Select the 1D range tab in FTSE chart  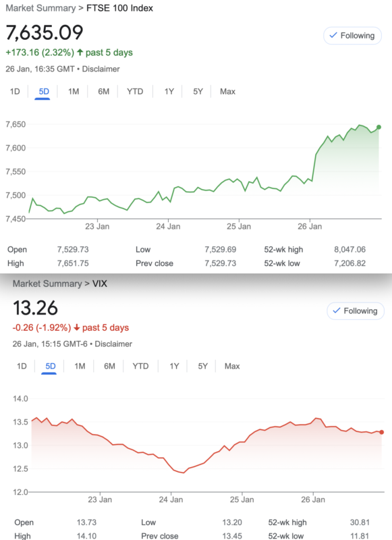(x=15, y=92)
